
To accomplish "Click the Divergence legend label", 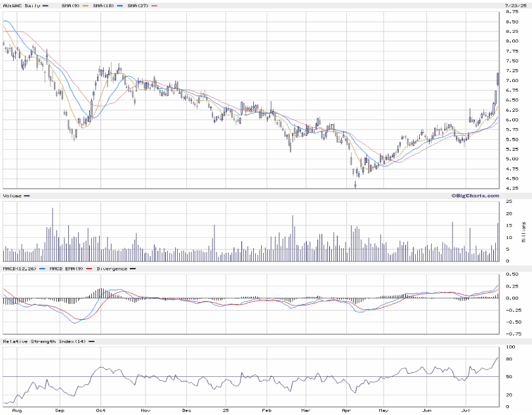I will coord(112,269).
